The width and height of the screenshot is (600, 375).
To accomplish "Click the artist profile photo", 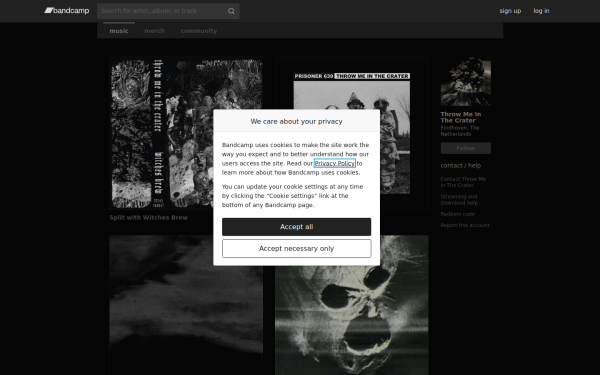I will pos(466,82).
